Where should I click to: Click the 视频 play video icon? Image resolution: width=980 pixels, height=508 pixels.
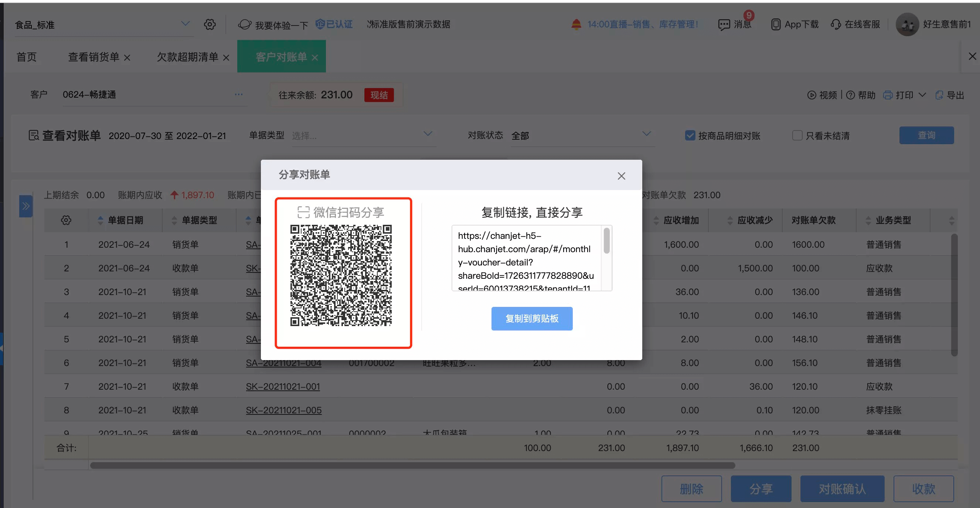click(x=811, y=95)
